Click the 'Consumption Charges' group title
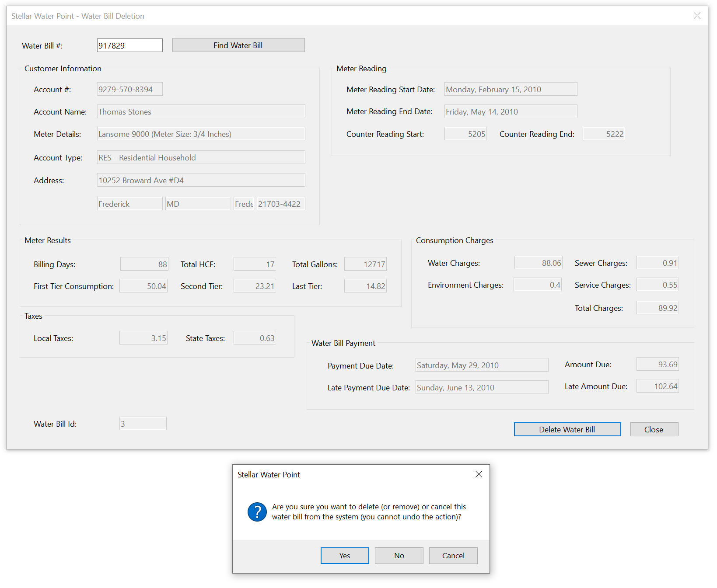This screenshot has height=588, width=717. pyautogui.click(x=455, y=240)
